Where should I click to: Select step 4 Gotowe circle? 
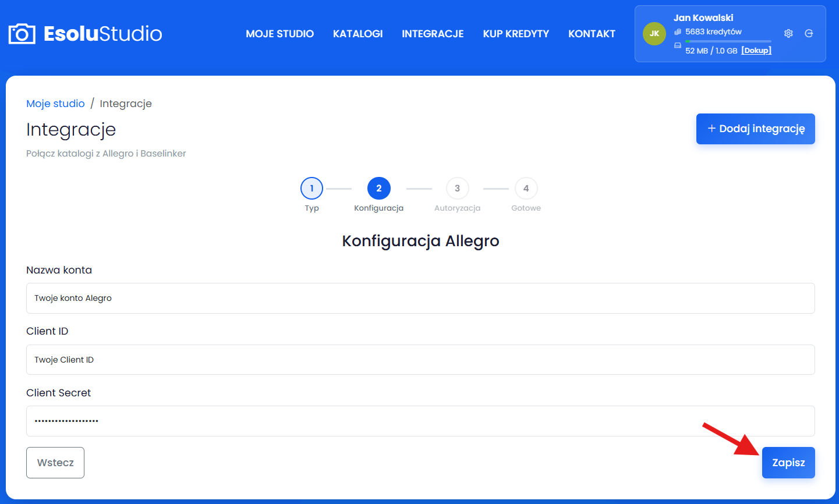point(526,189)
